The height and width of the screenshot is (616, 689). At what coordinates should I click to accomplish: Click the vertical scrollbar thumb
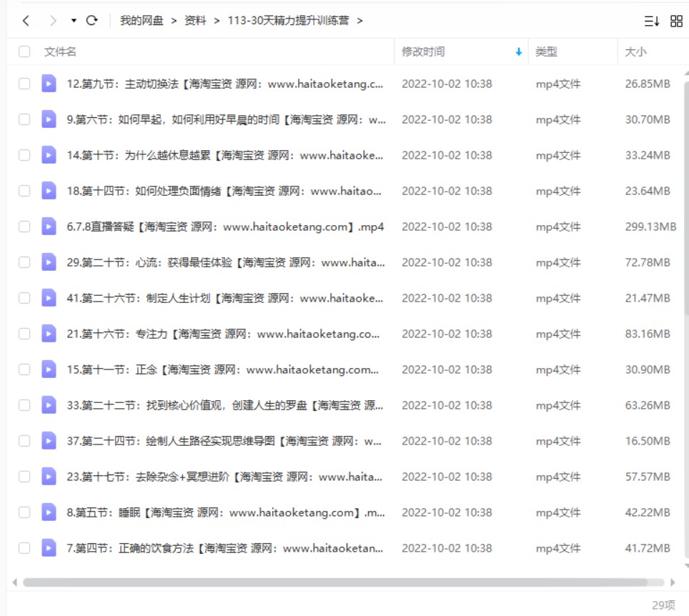[x=686, y=198]
